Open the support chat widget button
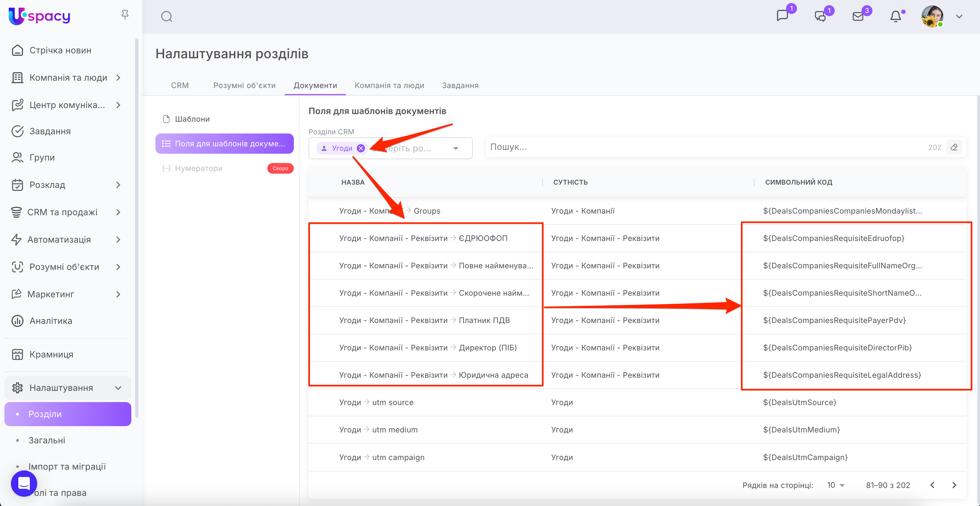The height and width of the screenshot is (506, 980). 24,483
